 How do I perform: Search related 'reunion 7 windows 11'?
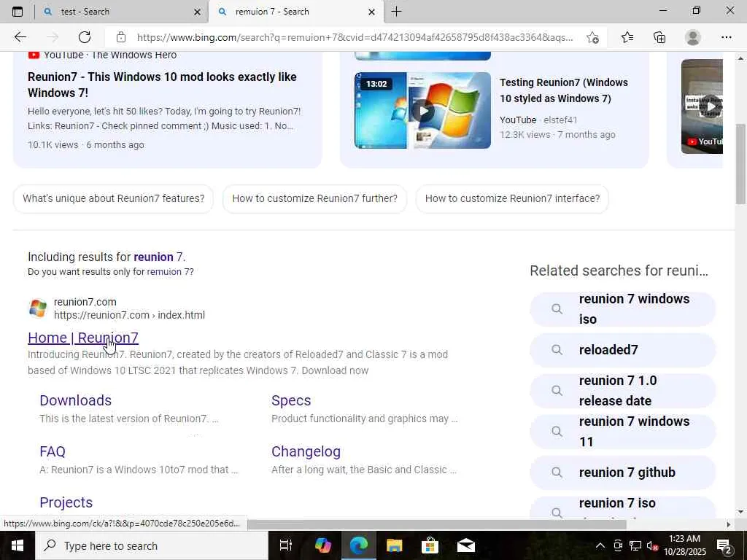coord(623,432)
